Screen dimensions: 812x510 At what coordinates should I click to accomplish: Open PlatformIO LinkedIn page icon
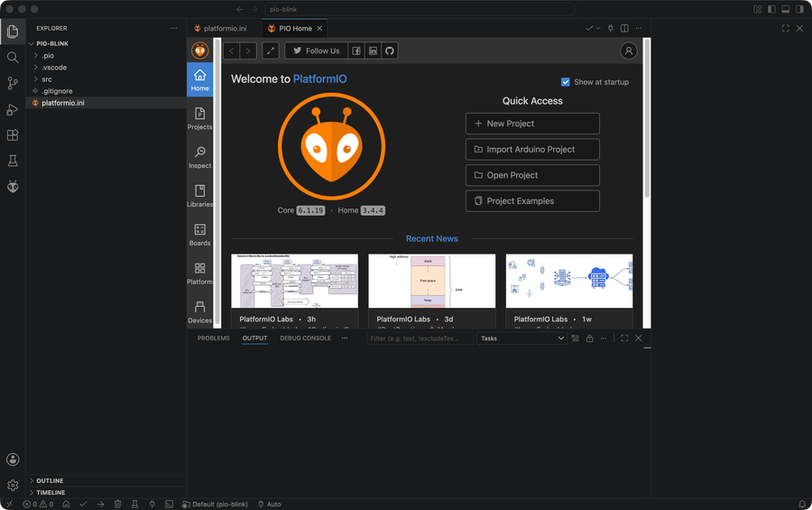click(373, 51)
